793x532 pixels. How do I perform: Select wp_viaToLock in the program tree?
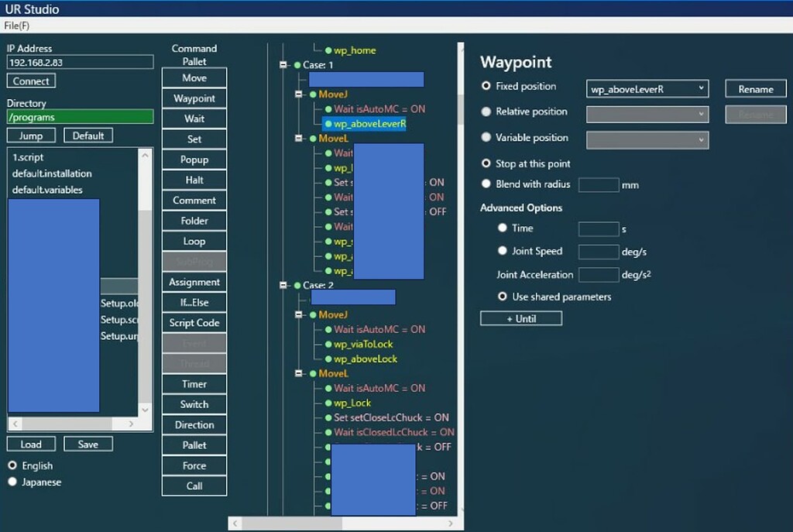363,344
